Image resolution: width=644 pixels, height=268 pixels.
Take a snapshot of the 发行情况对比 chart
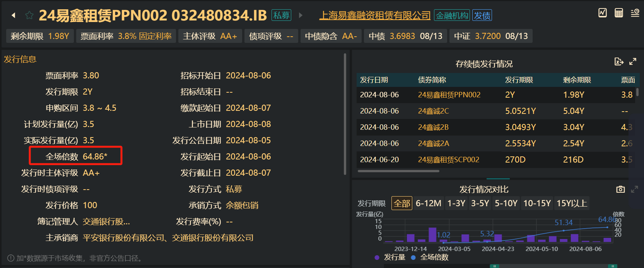(x=620, y=189)
